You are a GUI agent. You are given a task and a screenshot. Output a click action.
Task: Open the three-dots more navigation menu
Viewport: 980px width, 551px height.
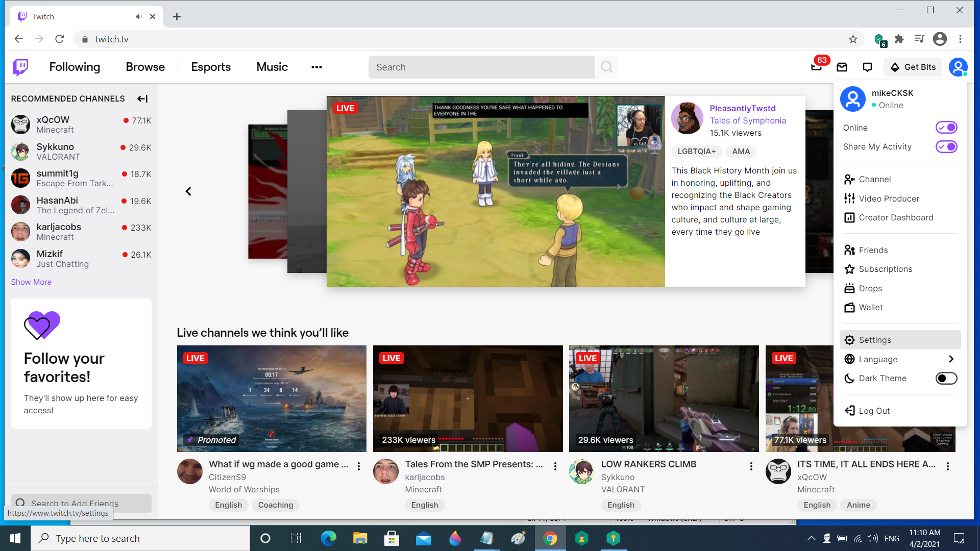click(x=316, y=67)
